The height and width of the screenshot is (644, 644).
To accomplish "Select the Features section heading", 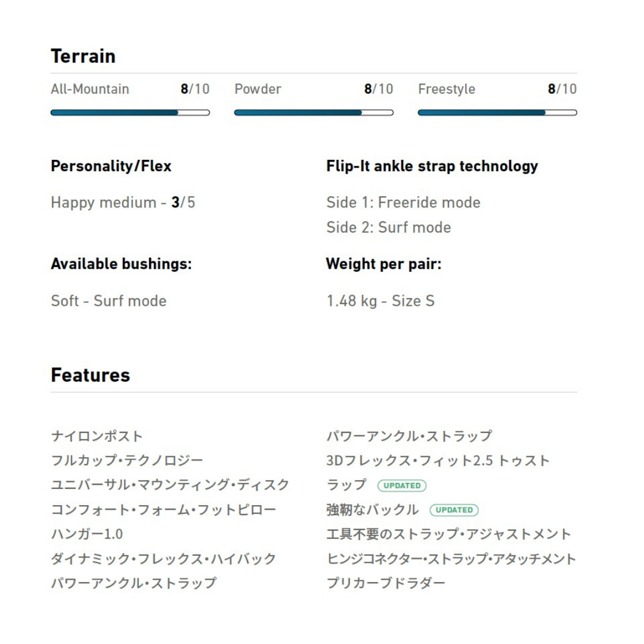I will (90, 375).
